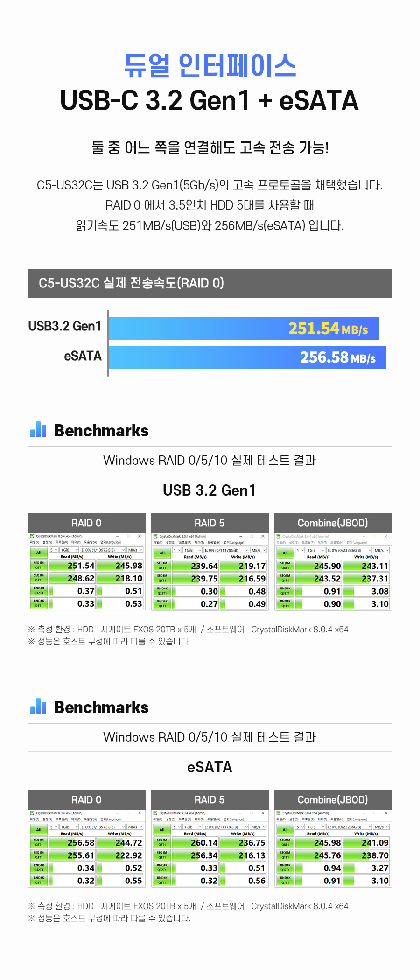Click RND4K Q1T1 button in eSATA RAID 0 window
The height and width of the screenshot is (980, 420).
point(39,881)
